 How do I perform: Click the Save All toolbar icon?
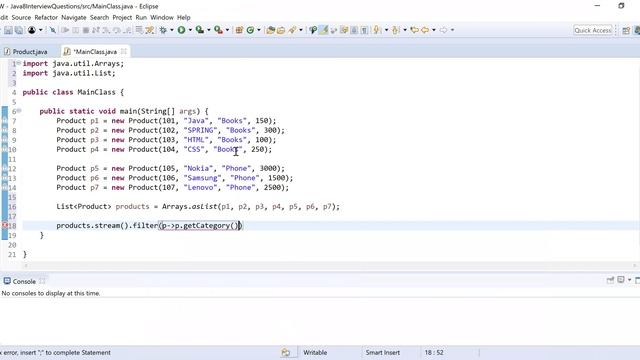point(19,30)
